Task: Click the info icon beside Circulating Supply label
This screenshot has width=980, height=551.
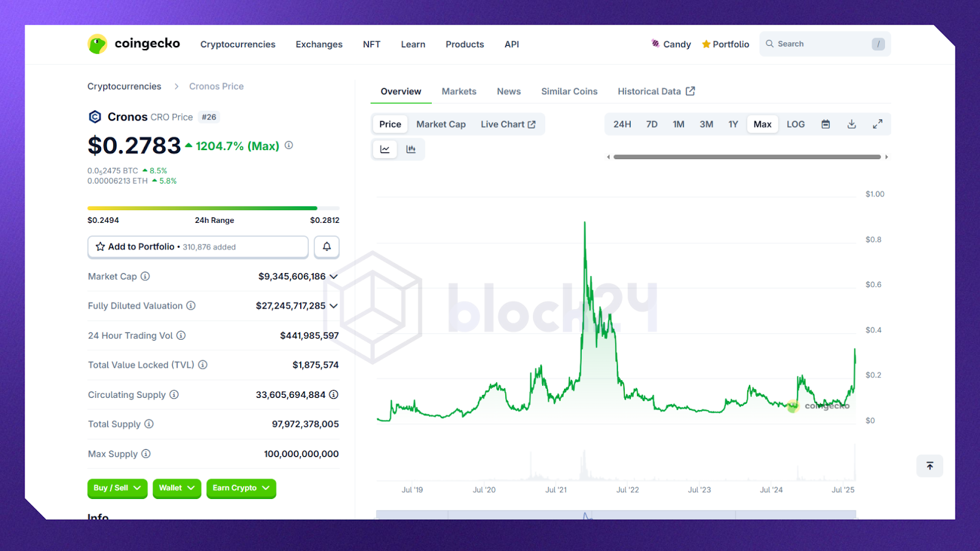Action: pyautogui.click(x=174, y=394)
